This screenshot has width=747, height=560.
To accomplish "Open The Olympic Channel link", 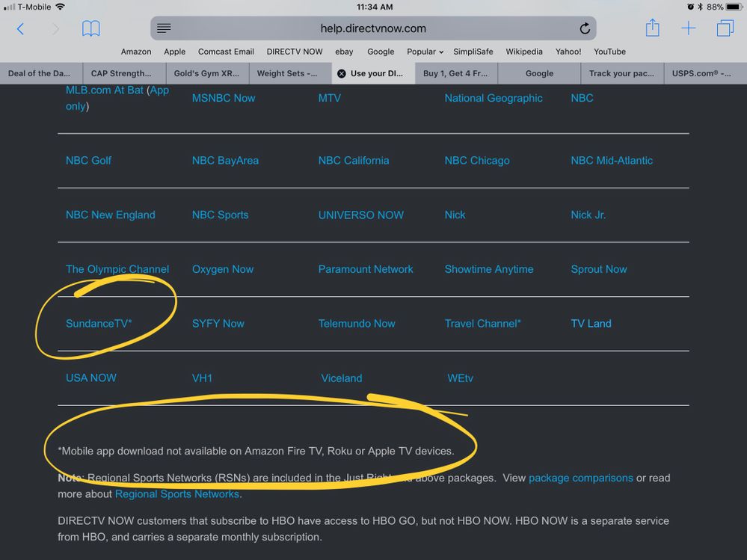I will point(117,269).
